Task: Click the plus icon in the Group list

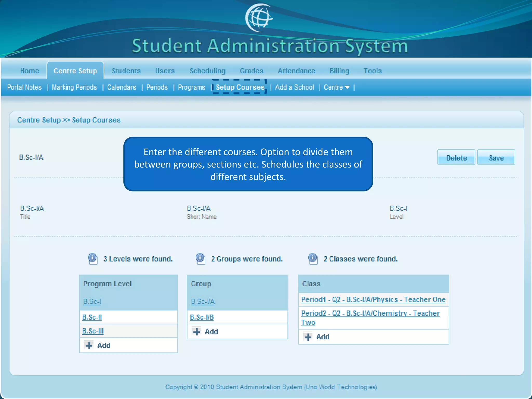Action: coord(197,331)
